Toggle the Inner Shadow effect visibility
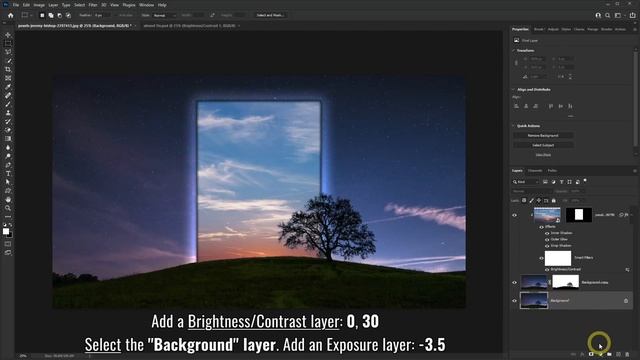Image resolution: width=640 pixels, height=360 pixels. [547, 233]
